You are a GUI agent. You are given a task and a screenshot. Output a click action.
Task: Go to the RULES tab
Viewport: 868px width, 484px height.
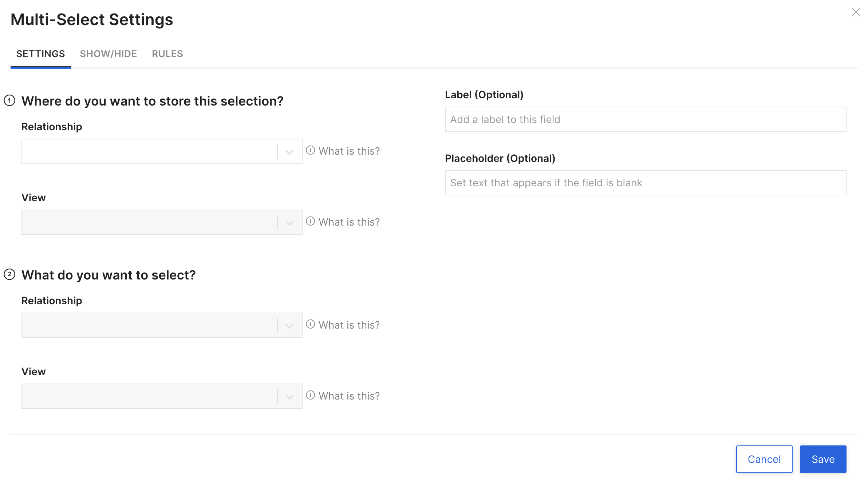(x=167, y=54)
